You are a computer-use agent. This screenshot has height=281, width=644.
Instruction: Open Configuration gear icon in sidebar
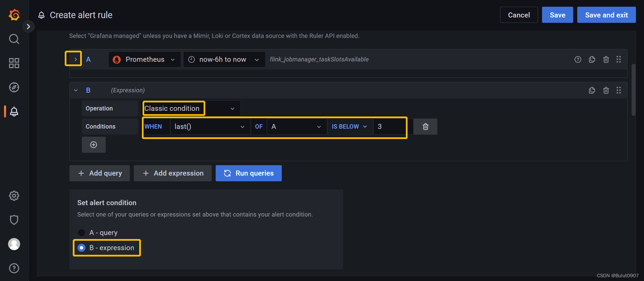pyautogui.click(x=14, y=196)
